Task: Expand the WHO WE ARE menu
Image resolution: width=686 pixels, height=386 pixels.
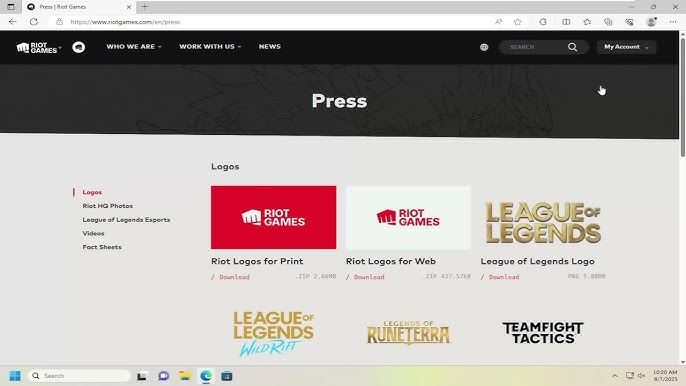Action: click(x=134, y=46)
